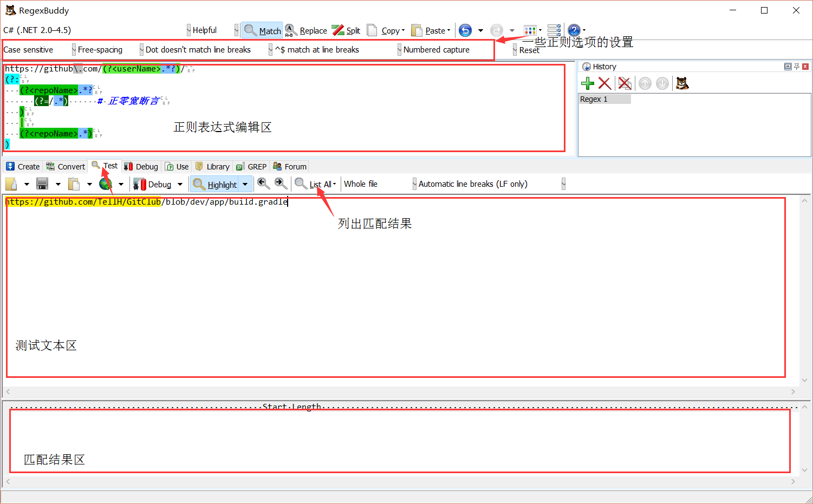Click the preferences list icon
Screen dimensions: 813x504
pos(554,30)
